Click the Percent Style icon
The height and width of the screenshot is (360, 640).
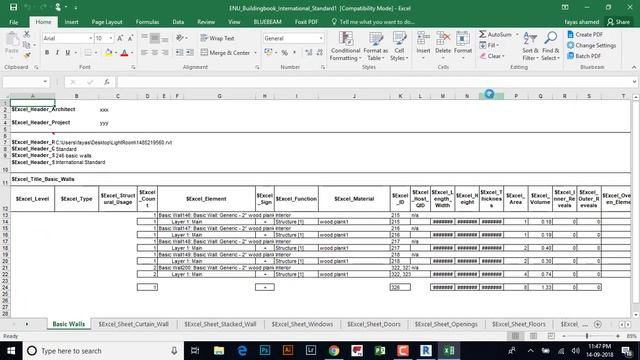tap(284, 53)
